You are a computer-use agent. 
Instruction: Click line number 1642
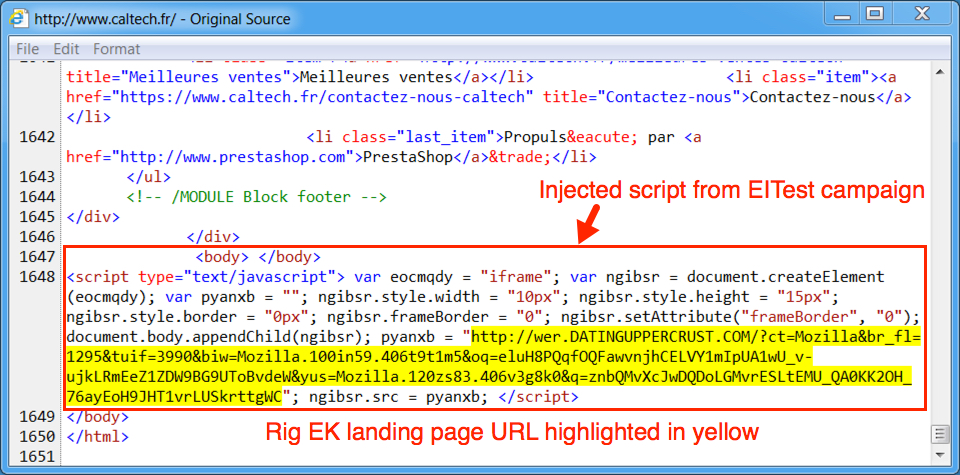click(x=35, y=137)
